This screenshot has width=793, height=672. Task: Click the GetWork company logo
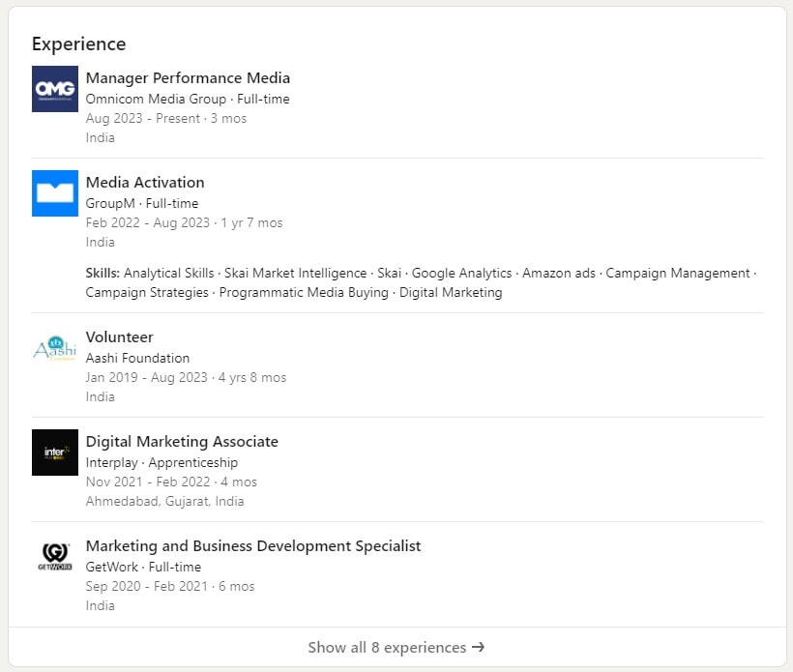tap(55, 557)
